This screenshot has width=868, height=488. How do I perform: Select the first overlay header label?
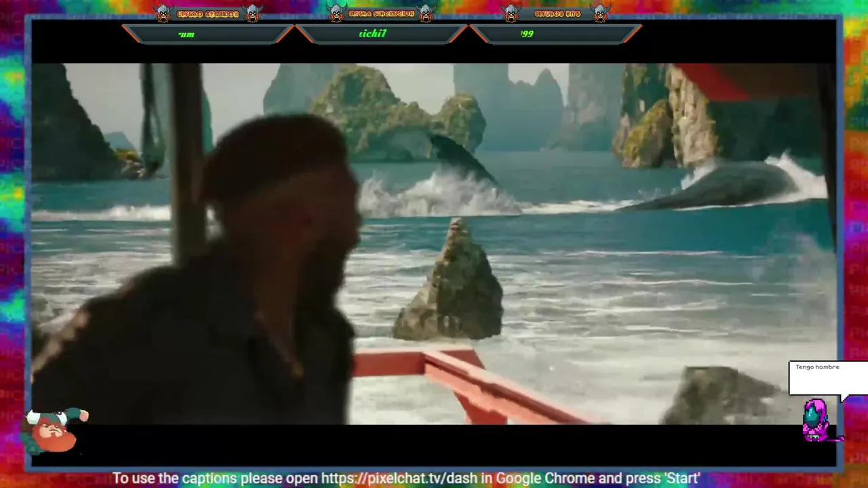[208, 14]
